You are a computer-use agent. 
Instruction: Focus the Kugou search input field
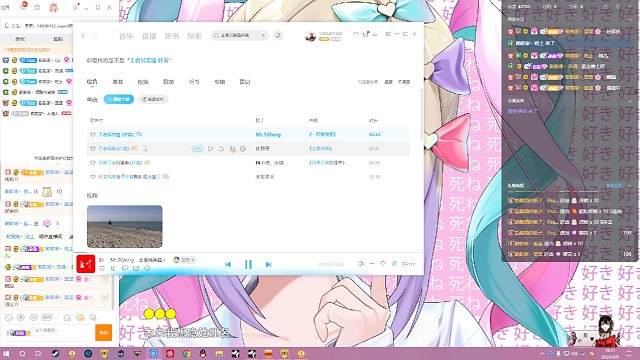pyautogui.click(x=239, y=36)
